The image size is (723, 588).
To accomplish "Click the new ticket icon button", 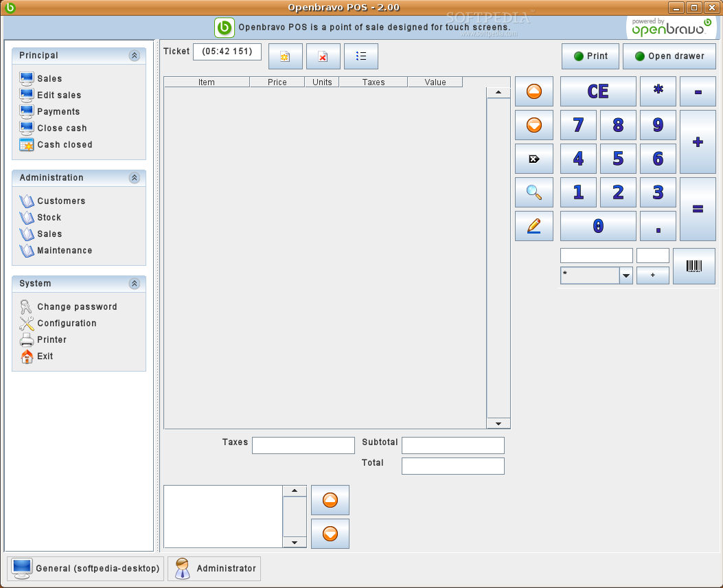I will [x=285, y=56].
